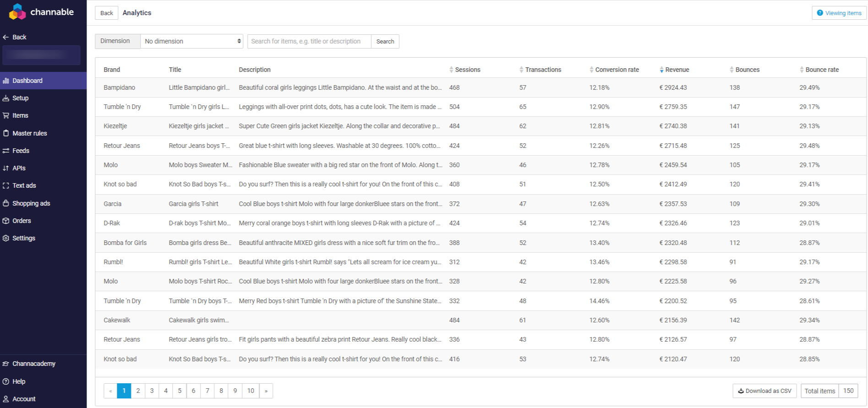Viewport: 868px width, 408px height.
Task: Go to Items cart icon
Action: pyautogui.click(x=6, y=115)
